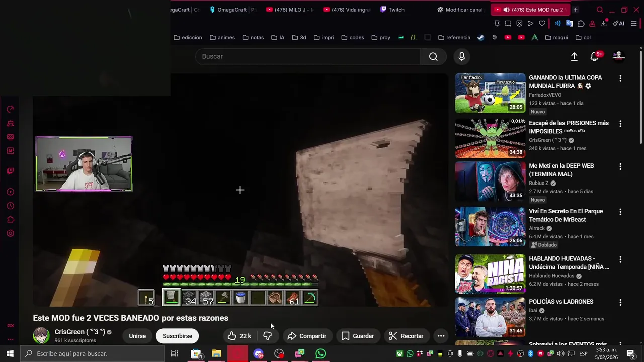Open the Opera GX speed dial limiter icon

pyautogui.click(x=10, y=109)
